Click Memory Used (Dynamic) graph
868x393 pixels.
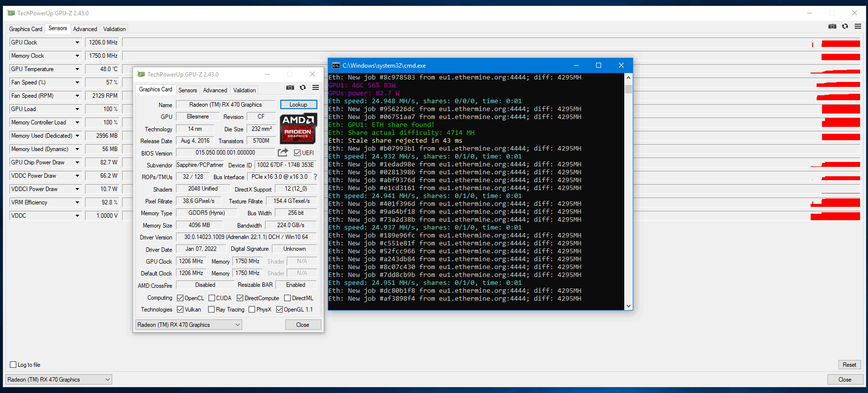point(491,149)
